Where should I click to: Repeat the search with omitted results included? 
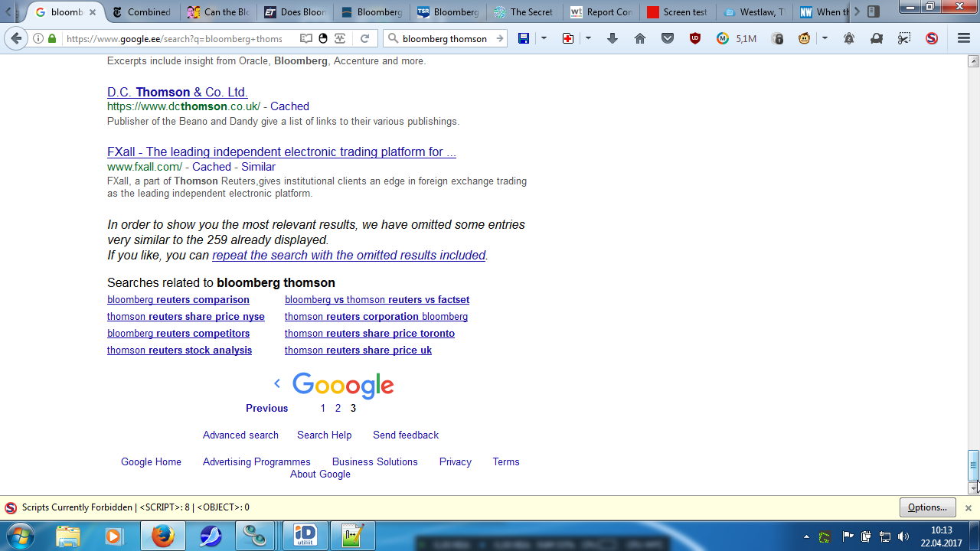[349, 255]
